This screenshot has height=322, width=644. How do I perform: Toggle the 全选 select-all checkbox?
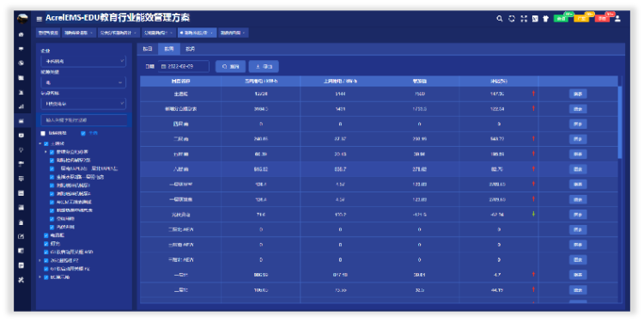click(83, 133)
